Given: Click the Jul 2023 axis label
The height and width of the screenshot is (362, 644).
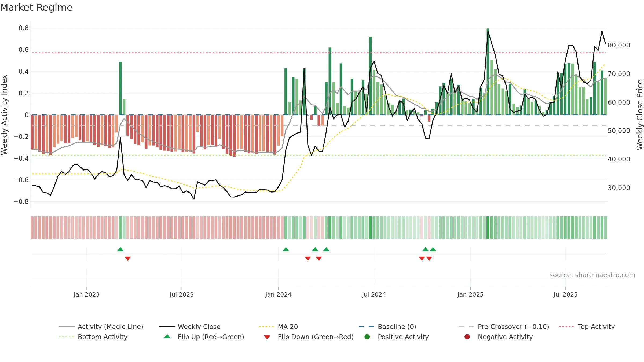Looking at the screenshot, I should (x=182, y=294).
